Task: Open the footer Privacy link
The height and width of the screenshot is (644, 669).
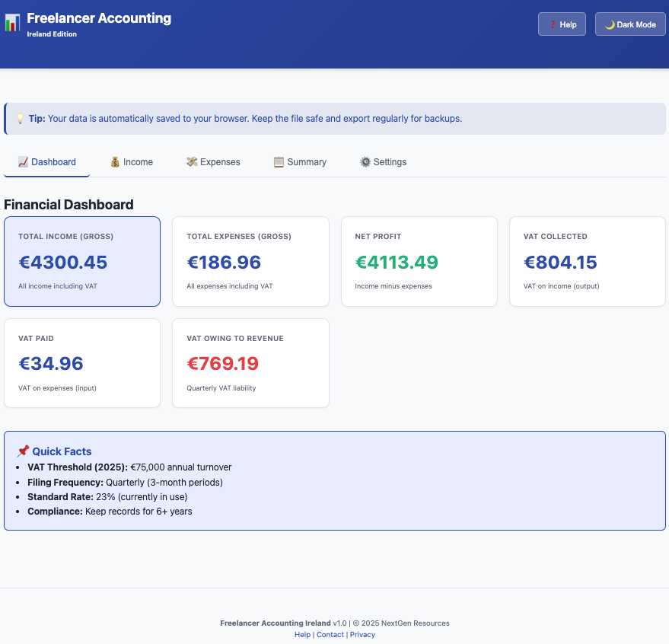Action: pyautogui.click(x=362, y=635)
